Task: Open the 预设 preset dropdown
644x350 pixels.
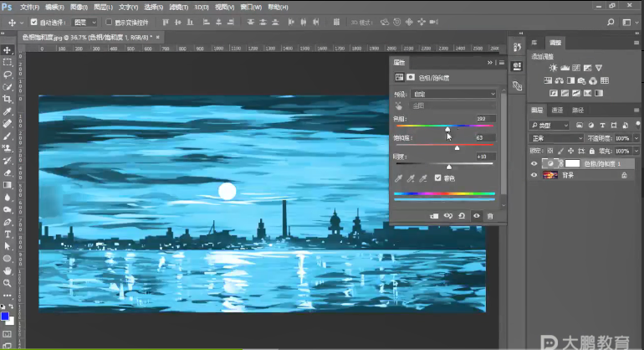Action: [454, 95]
